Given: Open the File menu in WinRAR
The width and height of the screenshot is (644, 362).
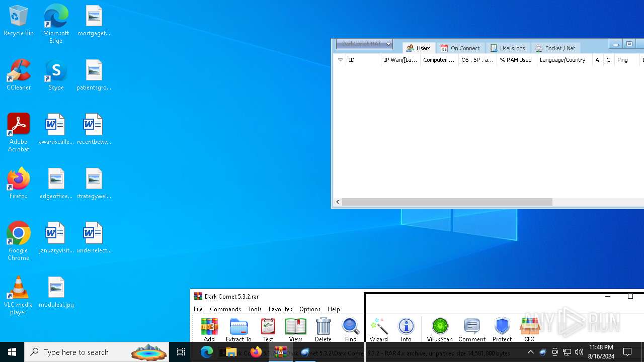Looking at the screenshot, I should point(198,309).
